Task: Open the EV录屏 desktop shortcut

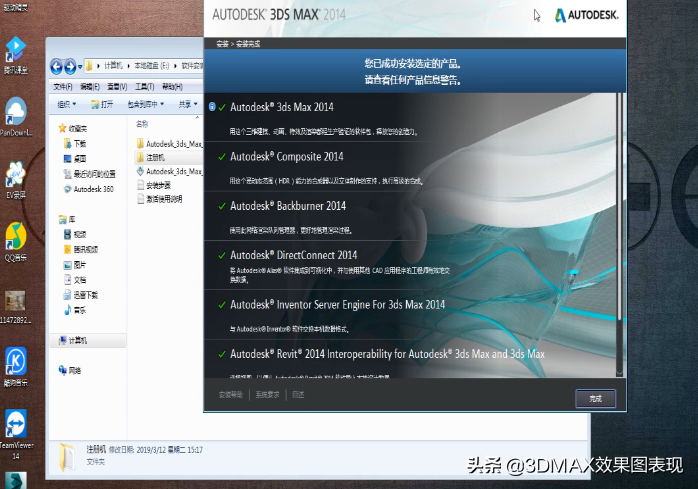Action: [16, 179]
